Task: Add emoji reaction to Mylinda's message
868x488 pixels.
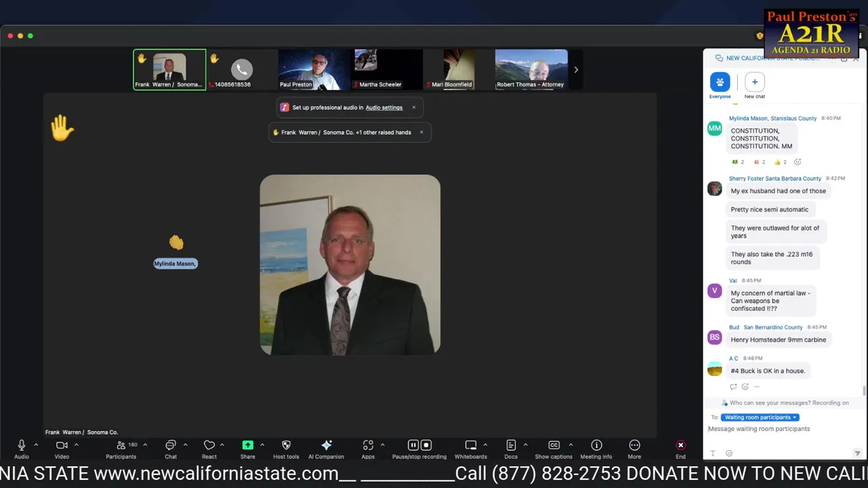Action: coord(797,162)
